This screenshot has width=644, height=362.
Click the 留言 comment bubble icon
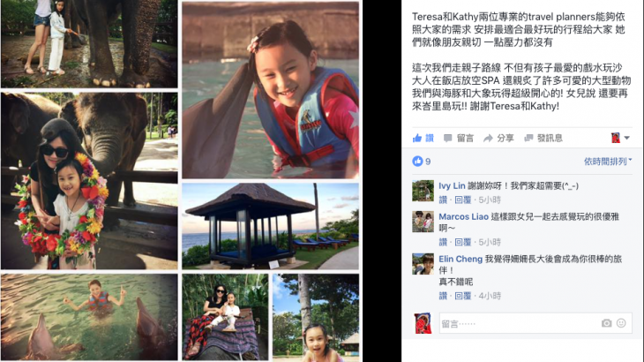(447, 139)
